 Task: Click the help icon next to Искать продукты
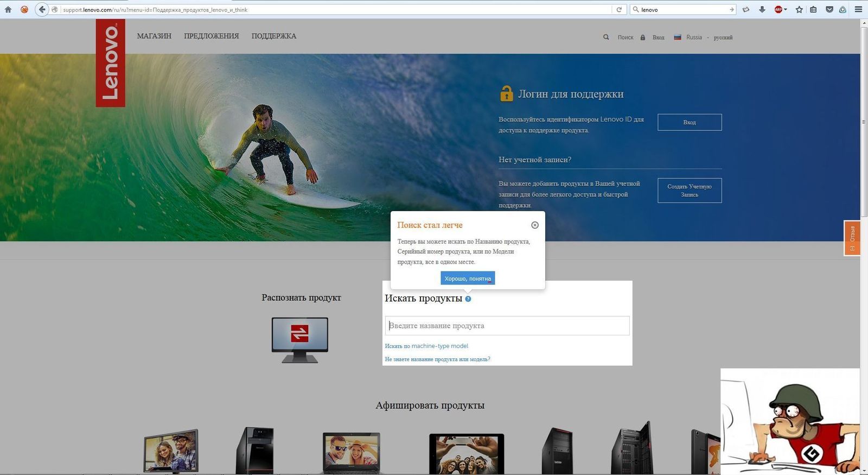(x=468, y=299)
